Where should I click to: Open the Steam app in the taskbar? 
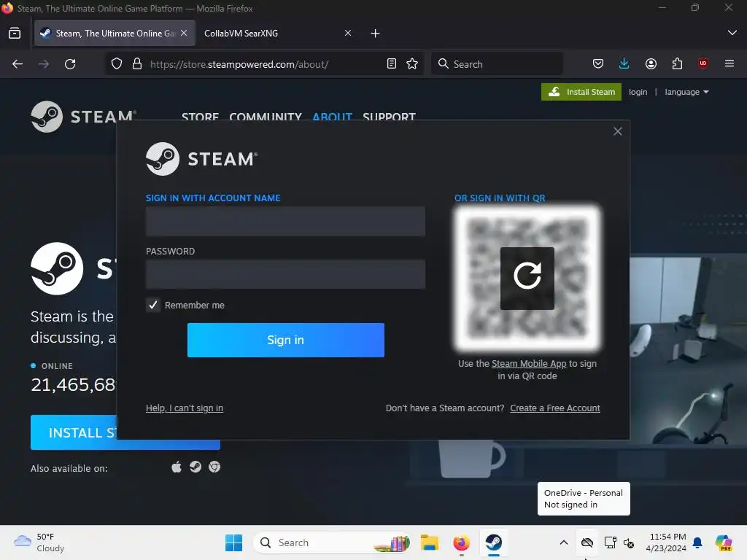point(494,542)
